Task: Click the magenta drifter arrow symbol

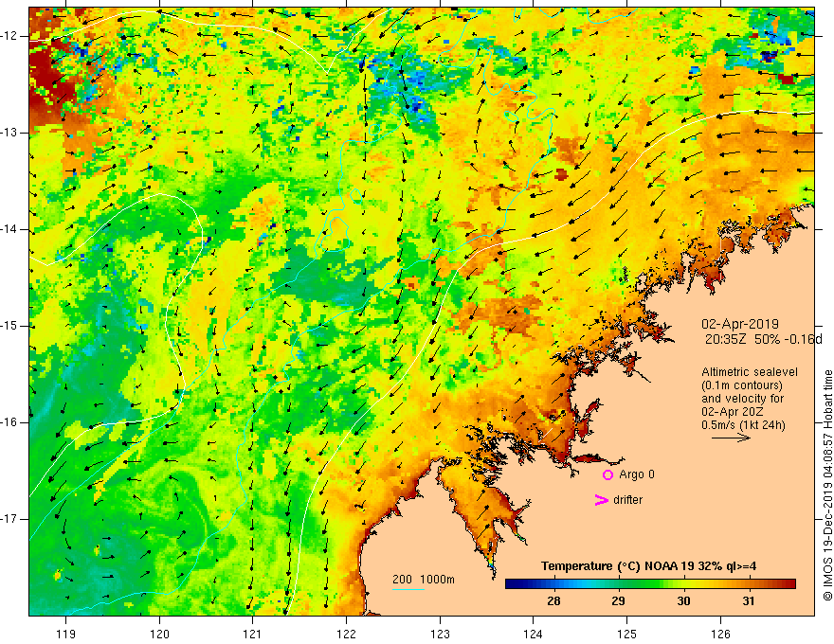Action: [601, 500]
